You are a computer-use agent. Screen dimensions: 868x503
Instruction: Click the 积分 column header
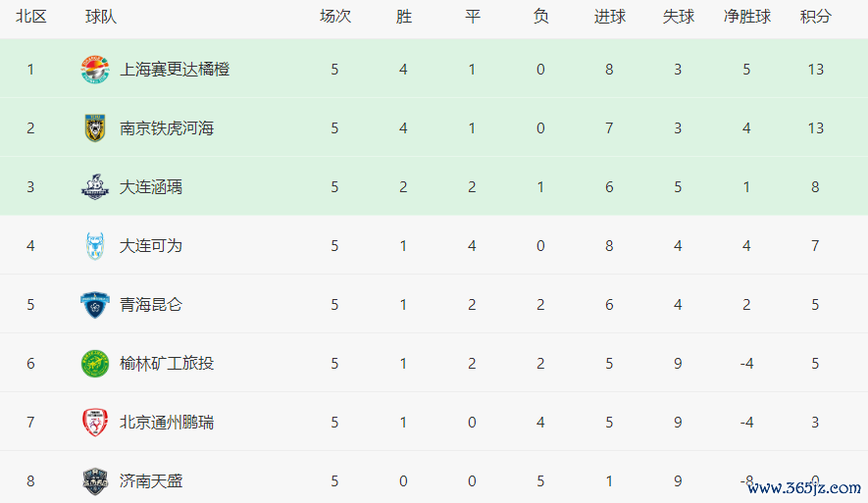pos(815,17)
